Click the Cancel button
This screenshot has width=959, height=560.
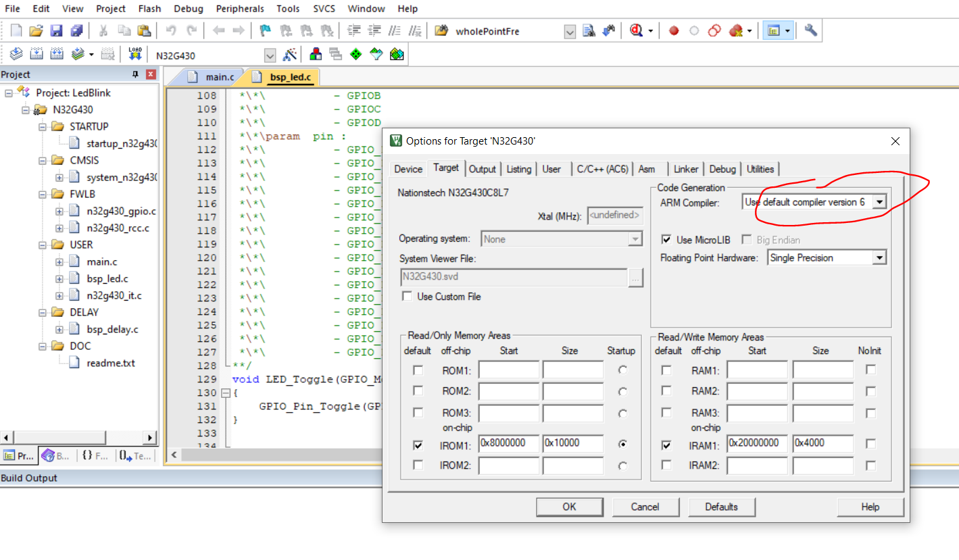[645, 507]
